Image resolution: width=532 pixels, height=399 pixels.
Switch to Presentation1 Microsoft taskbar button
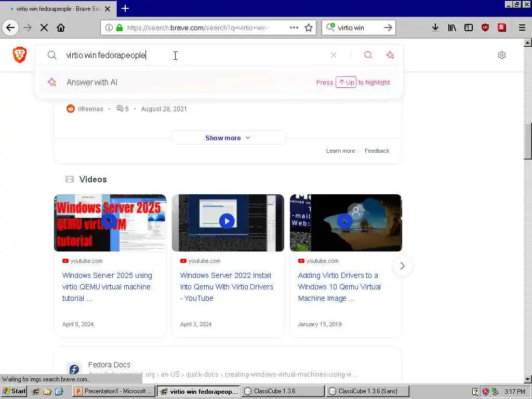tap(114, 391)
